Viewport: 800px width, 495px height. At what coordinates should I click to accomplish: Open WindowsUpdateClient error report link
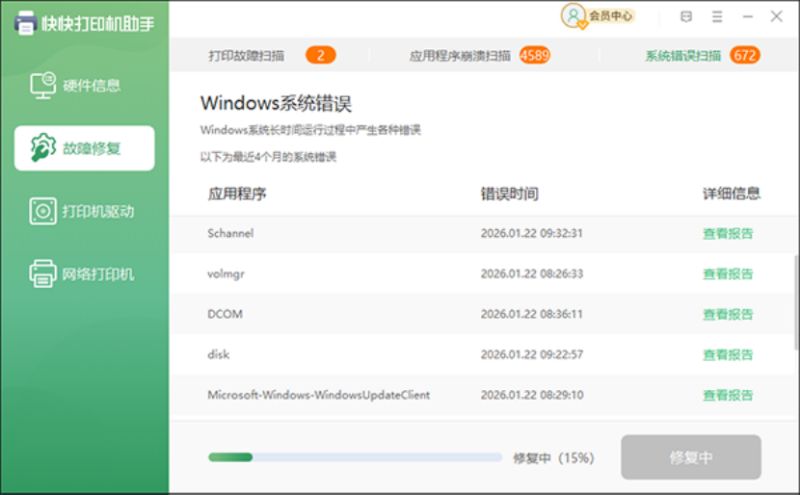point(727,395)
